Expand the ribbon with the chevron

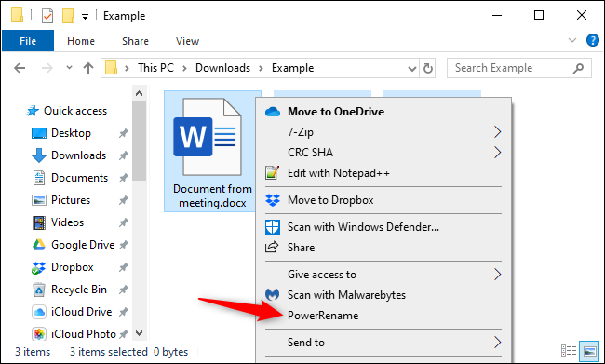572,40
